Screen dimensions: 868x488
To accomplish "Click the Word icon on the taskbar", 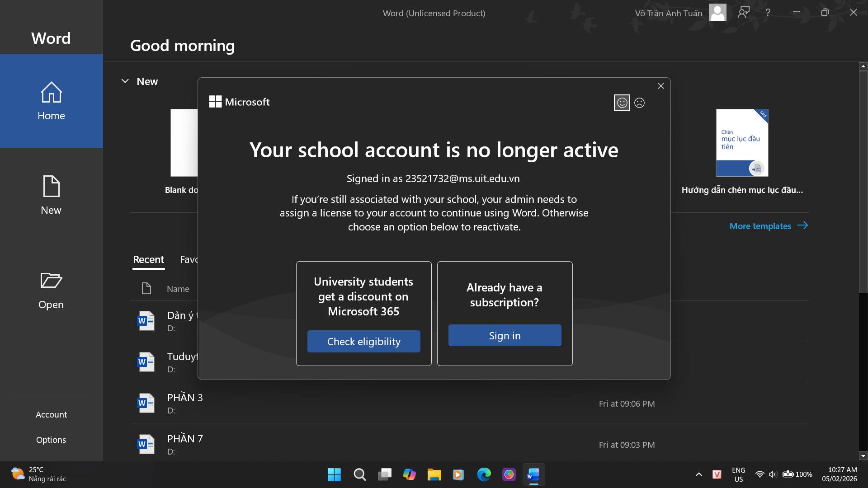I will click(533, 474).
